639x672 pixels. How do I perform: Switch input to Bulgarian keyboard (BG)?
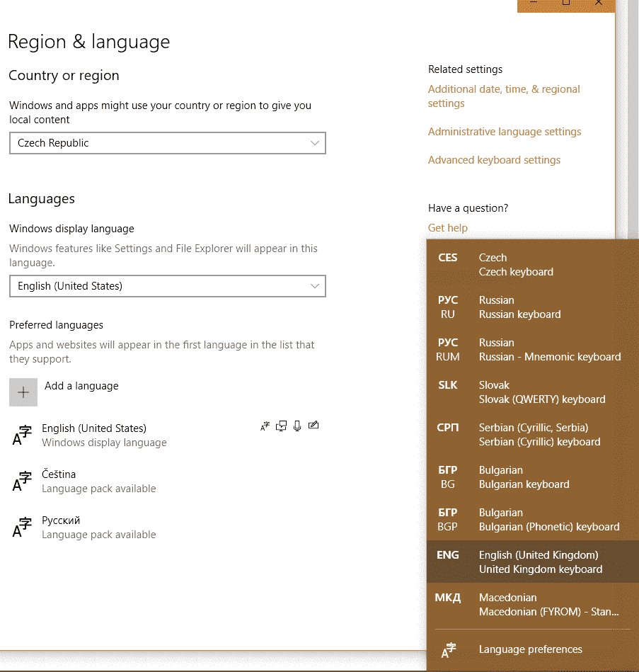533,477
